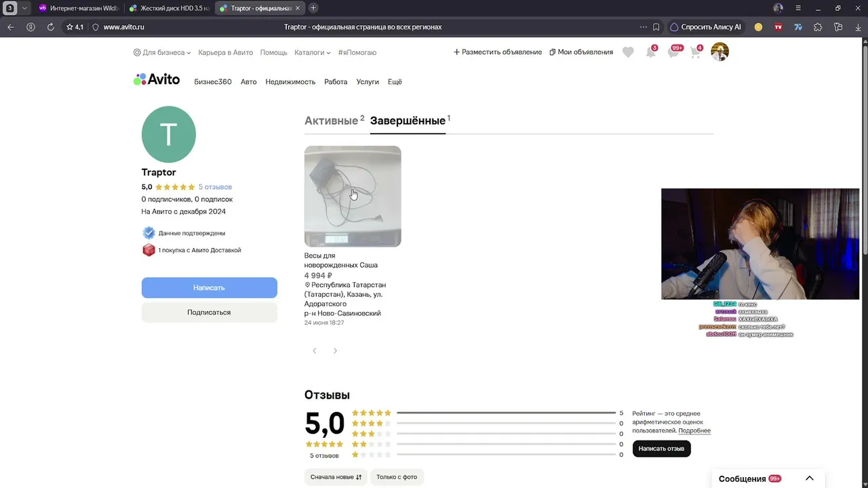Expand the Для бизнеса dropdown

(x=162, y=52)
